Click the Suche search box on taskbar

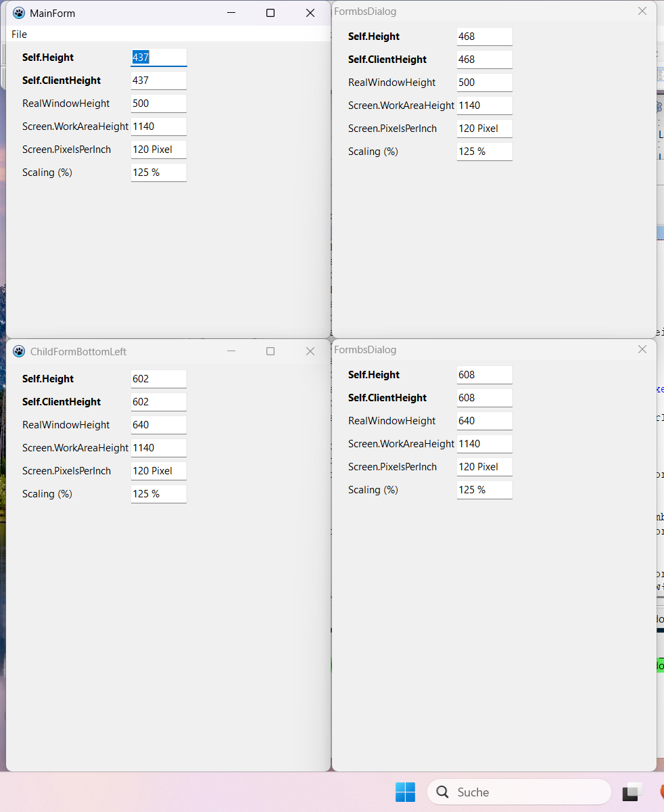coord(521,792)
